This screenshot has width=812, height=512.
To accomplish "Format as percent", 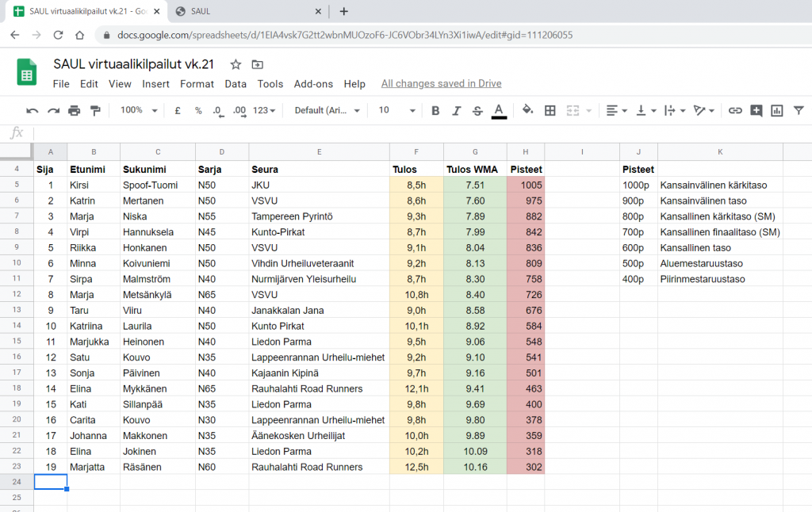I will click(x=198, y=111).
